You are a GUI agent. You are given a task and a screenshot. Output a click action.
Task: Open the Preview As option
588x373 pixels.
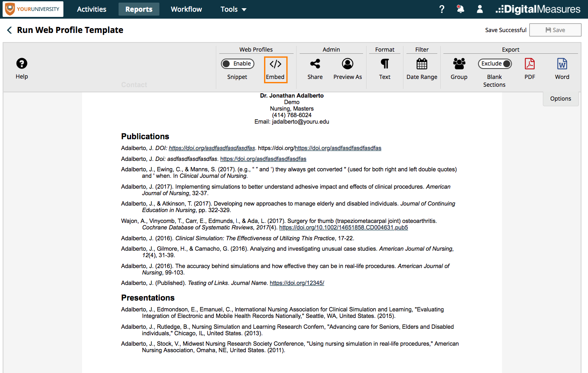pyautogui.click(x=347, y=64)
